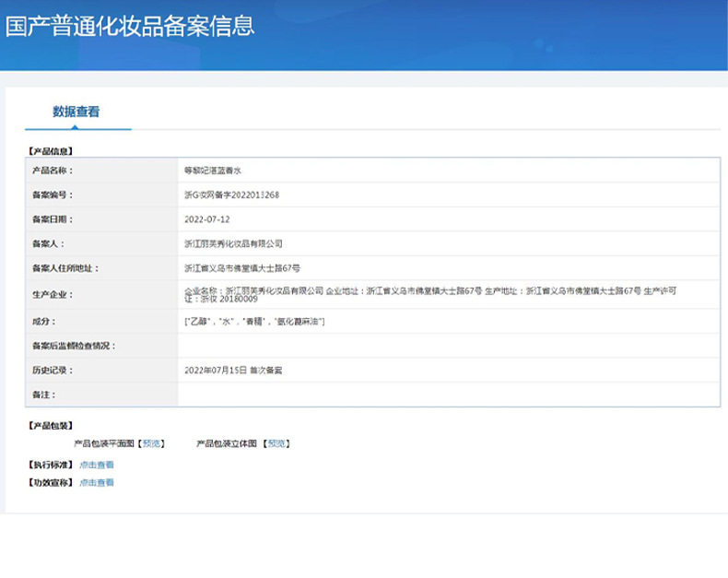Open the 数据查看 tab
Viewport: 728px width, 578px height.
[76, 112]
